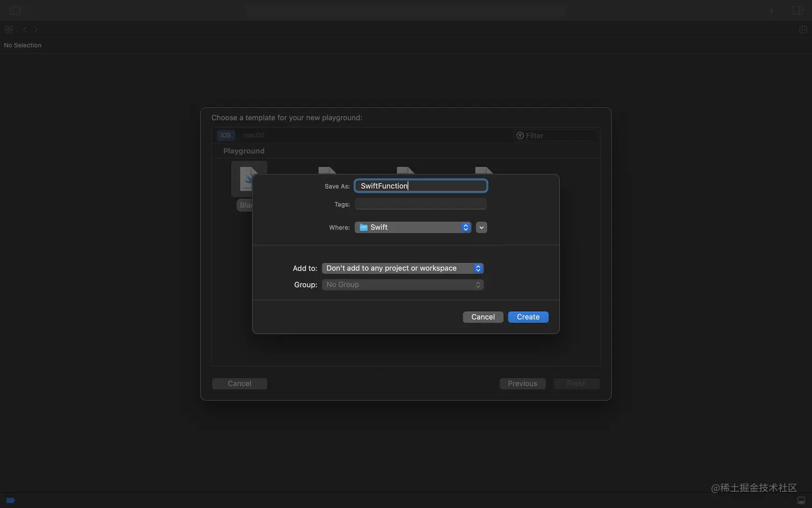
Task: Click the plus library icon in toolbar
Action: pos(772,11)
